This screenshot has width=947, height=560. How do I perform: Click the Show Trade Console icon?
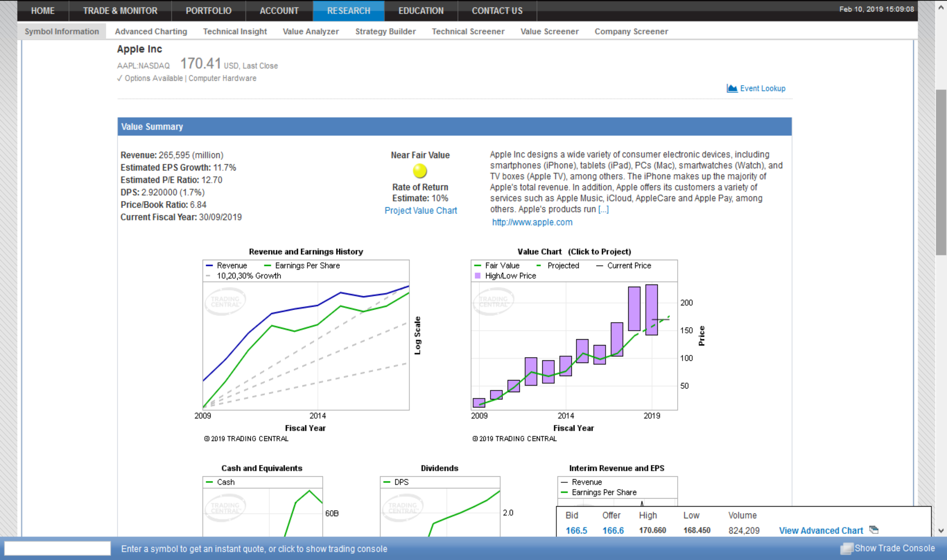click(846, 548)
